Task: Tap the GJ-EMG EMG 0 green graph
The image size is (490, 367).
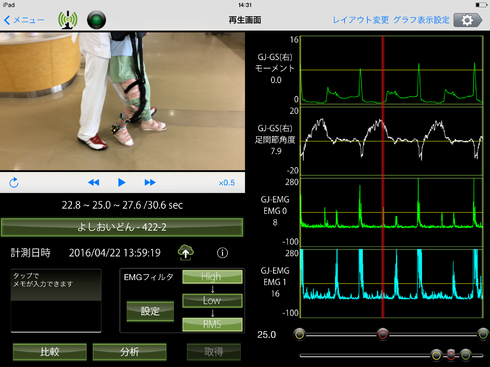Action: click(x=392, y=212)
